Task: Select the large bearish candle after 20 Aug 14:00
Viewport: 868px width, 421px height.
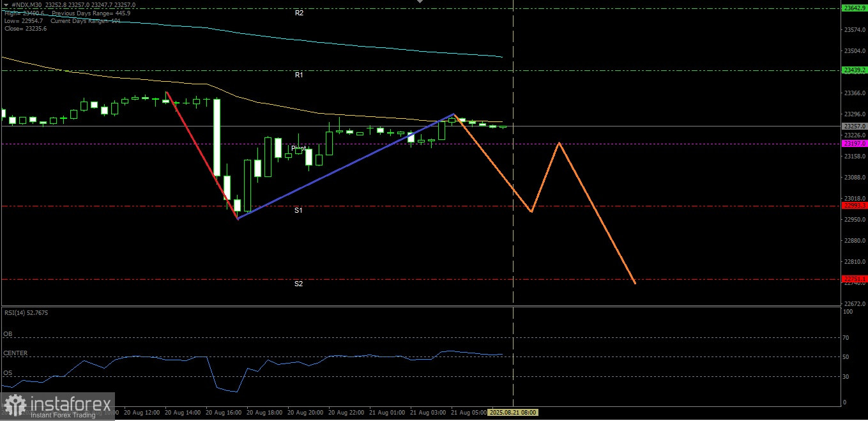Action: (x=217, y=137)
